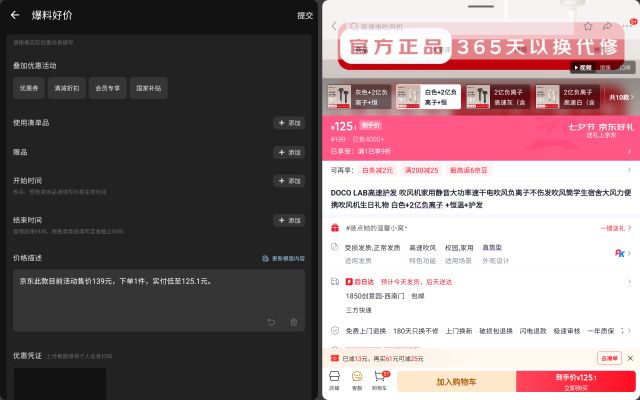The height and width of the screenshot is (400, 640).
Task: Tap the delivery truck icon
Action: (x=335, y=281)
